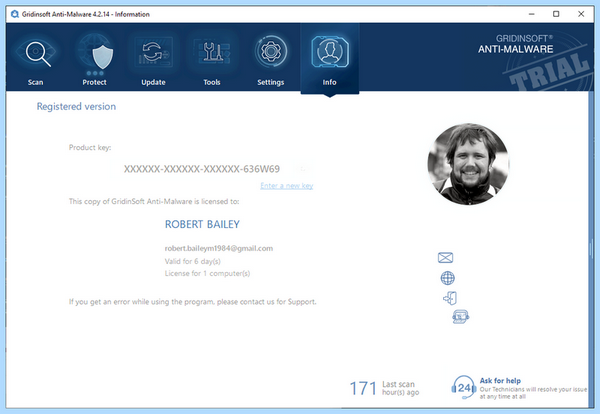Click the Registered version heading
The height and width of the screenshot is (414, 600).
click(x=76, y=106)
